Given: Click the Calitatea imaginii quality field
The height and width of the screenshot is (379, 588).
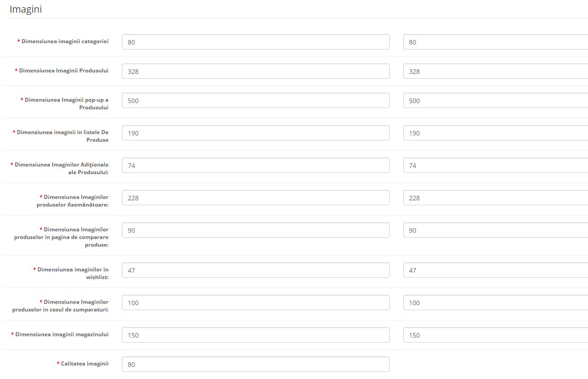Looking at the screenshot, I should click(x=255, y=364).
